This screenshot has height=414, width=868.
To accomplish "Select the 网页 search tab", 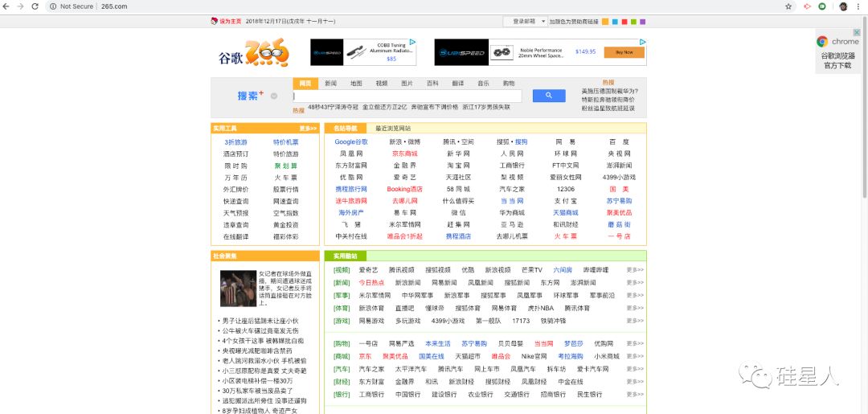I will (x=305, y=84).
